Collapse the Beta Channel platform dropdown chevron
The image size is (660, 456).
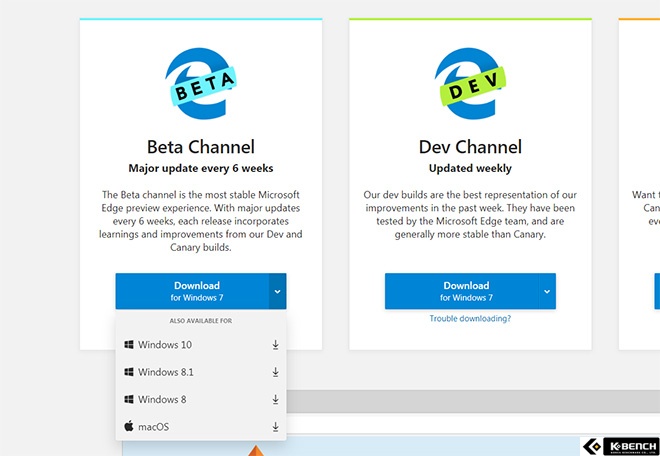click(277, 291)
